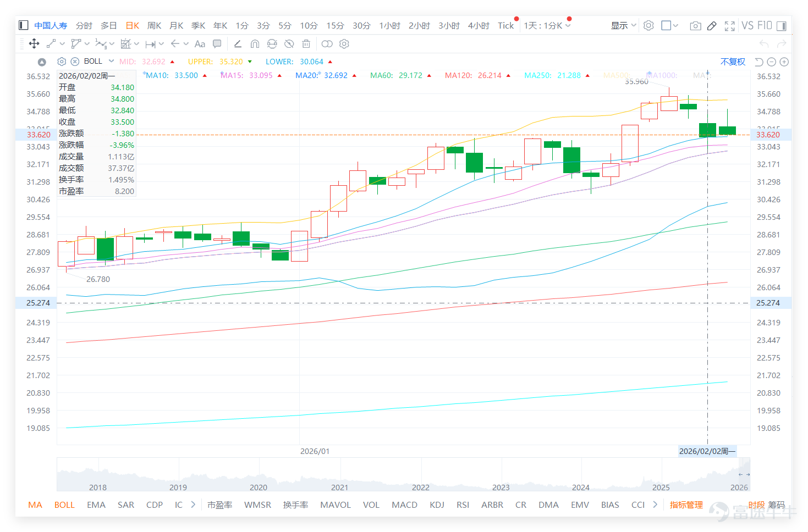
Task: Select the 15分 timeframe
Action: coord(335,25)
